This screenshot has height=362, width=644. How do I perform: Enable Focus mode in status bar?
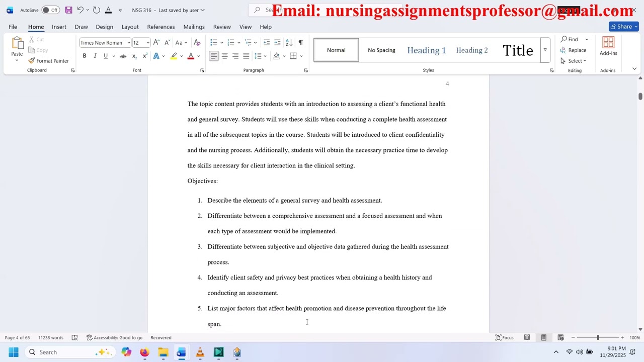[505, 338]
